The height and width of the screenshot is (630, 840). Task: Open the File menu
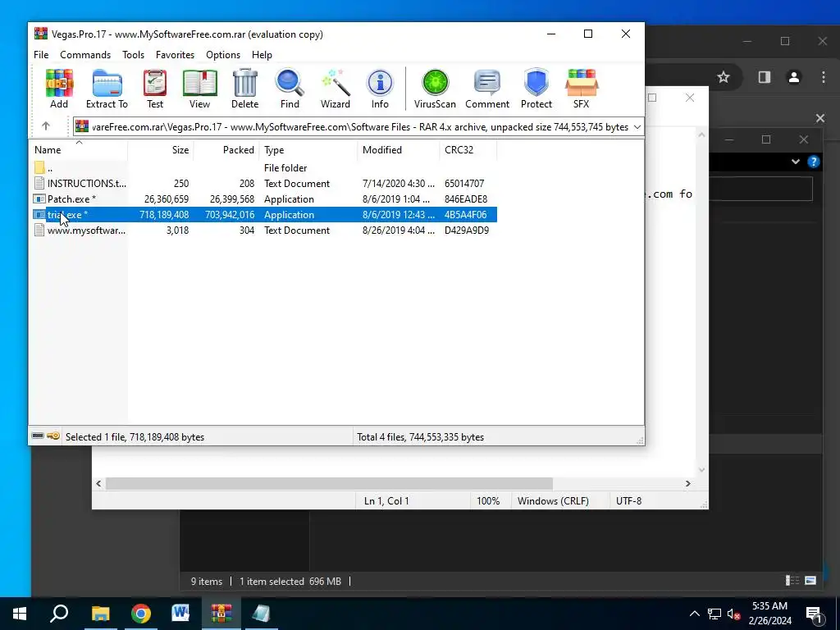41,55
